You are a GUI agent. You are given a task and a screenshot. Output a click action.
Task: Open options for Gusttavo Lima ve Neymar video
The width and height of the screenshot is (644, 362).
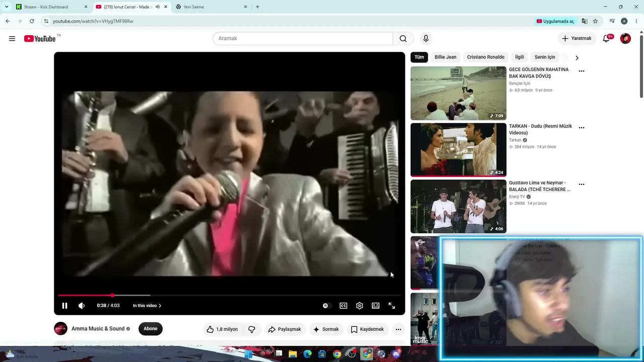click(x=582, y=185)
